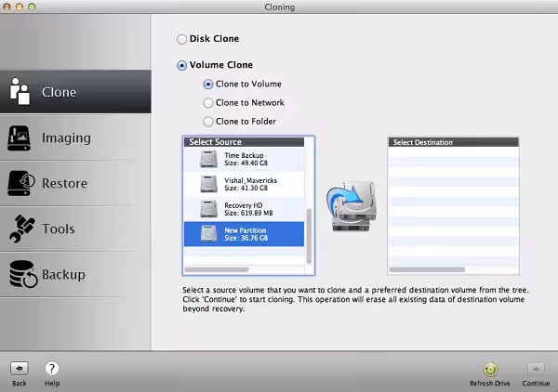
Task: Click the Continue arrow icon
Action: [x=536, y=370]
